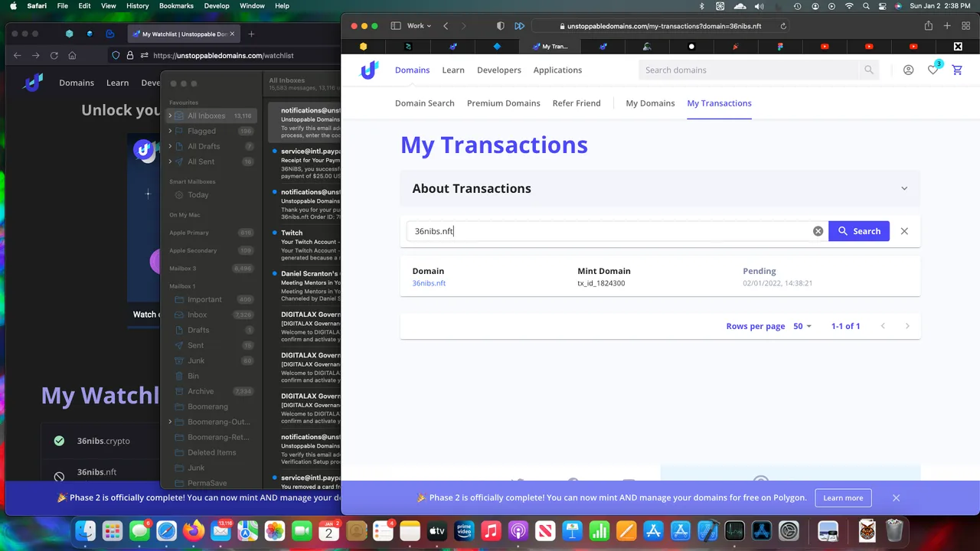
Task: Switch to My Domains sub-navigation tab
Action: click(650, 103)
